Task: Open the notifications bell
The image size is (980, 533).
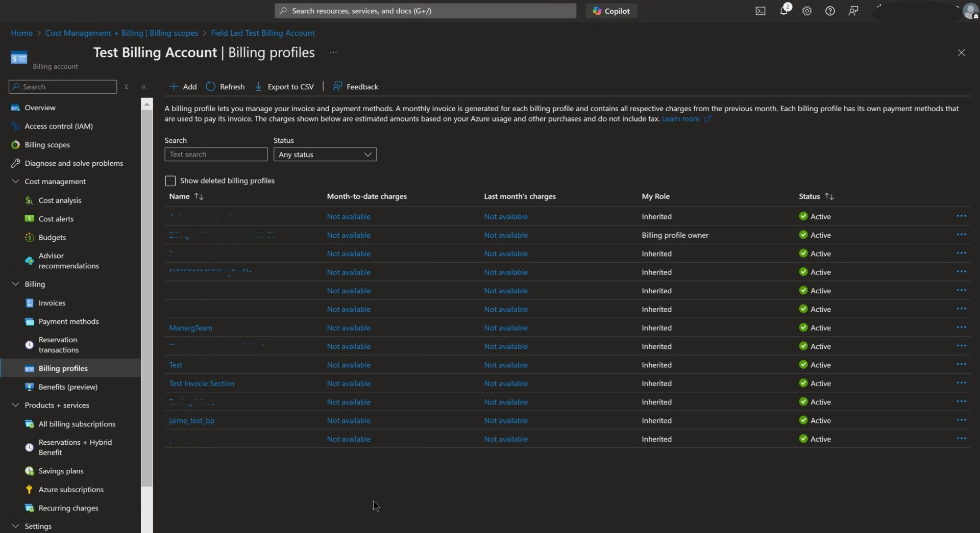Action: [x=784, y=11]
